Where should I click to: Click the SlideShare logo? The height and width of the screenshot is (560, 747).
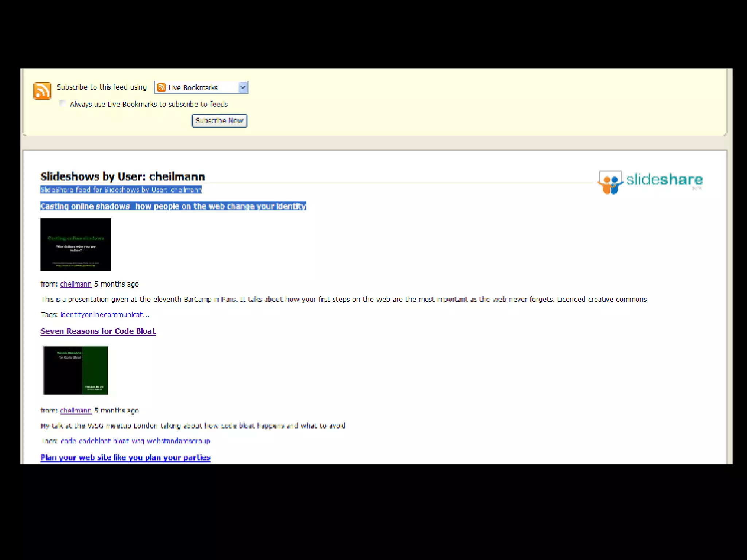pyautogui.click(x=650, y=182)
